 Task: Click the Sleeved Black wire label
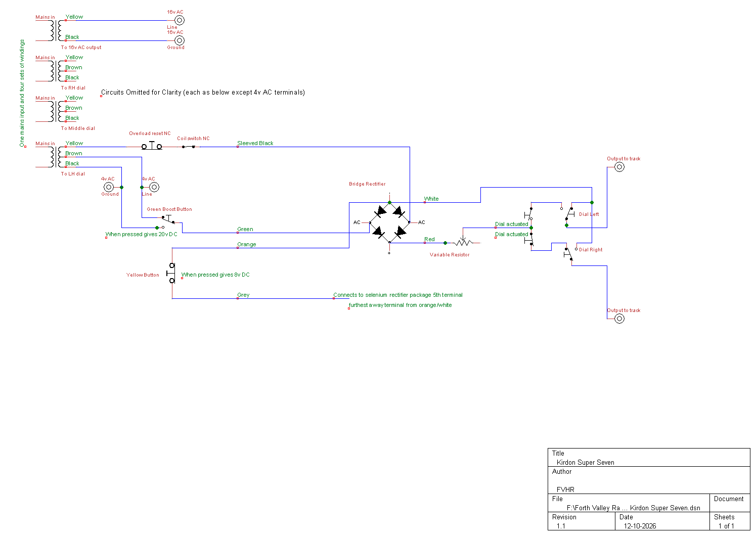pyautogui.click(x=255, y=143)
